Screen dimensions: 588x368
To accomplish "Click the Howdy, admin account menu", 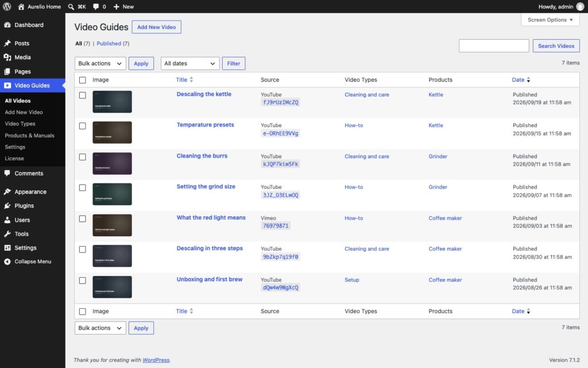I will 561,6.
